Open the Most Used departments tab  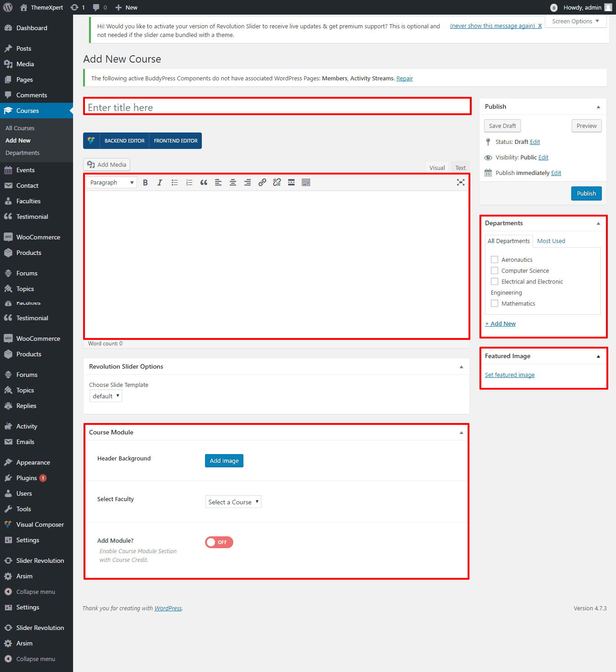[x=551, y=241]
